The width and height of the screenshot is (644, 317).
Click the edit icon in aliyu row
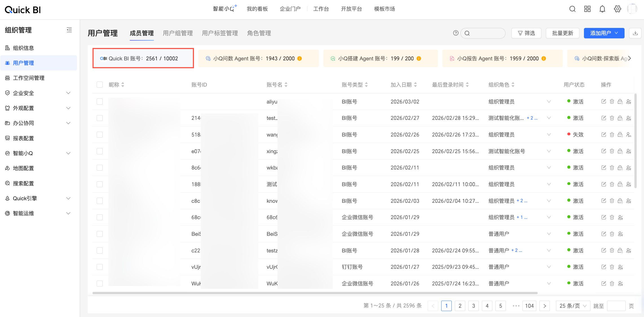coord(603,102)
